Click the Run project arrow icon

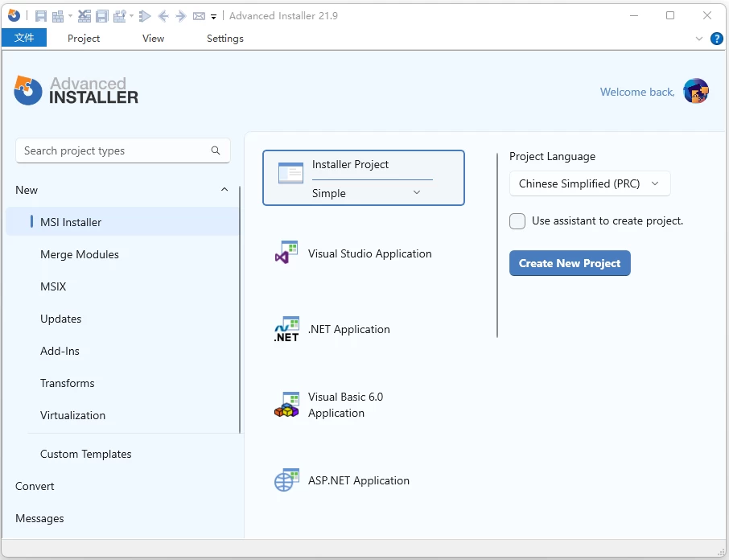coord(145,16)
